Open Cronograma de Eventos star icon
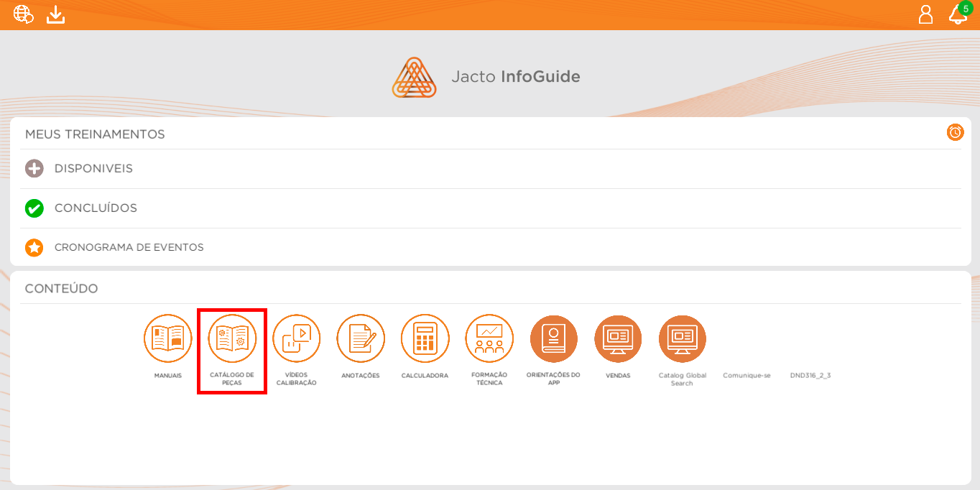980x490 pixels. 34,248
